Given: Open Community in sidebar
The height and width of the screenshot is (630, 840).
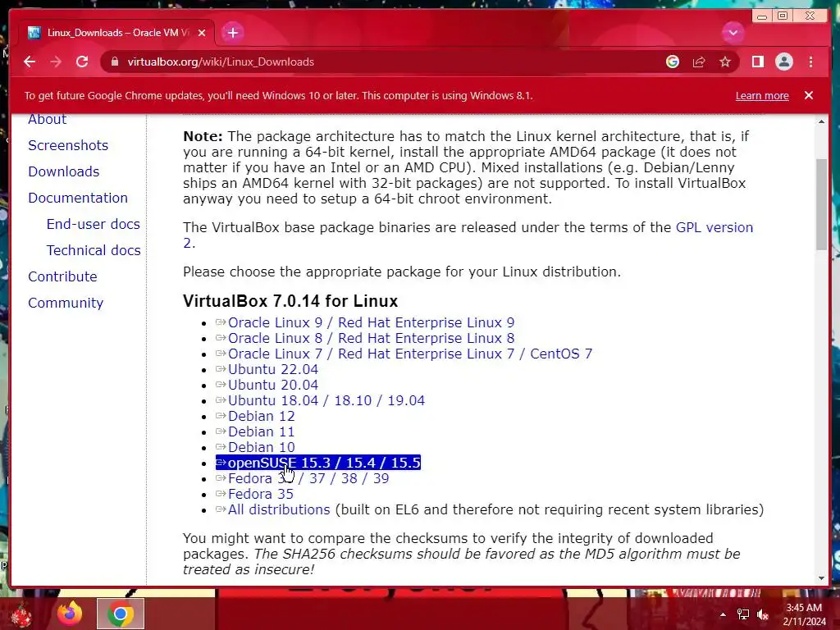Looking at the screenshot, I should pos(66,303).
